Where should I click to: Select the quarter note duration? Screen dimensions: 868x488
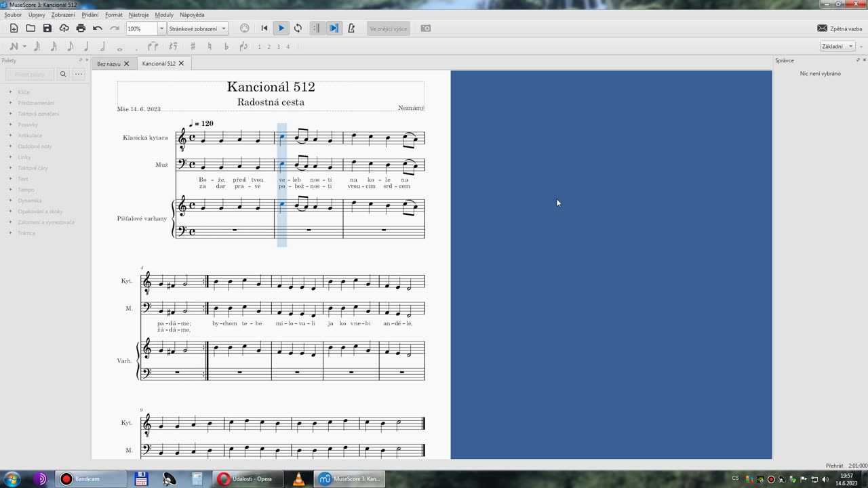pyautogui.click(x=86, y=47)
